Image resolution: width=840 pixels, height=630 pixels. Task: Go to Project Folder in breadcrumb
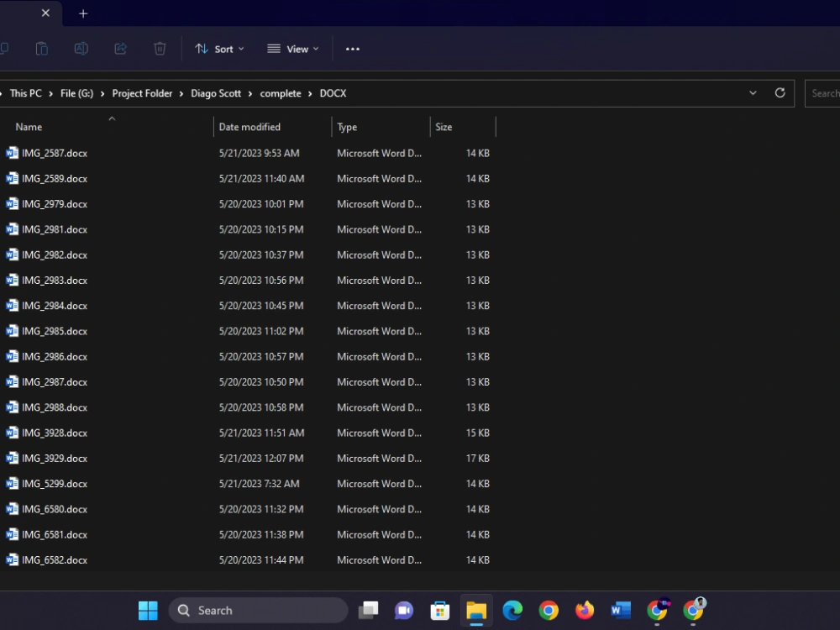point(142,93)
